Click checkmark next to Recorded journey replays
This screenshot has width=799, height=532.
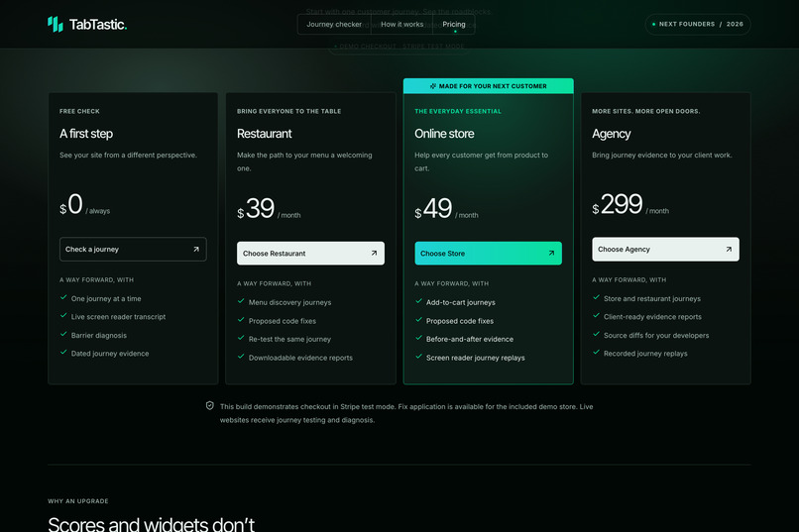pyautogui.click(x=596, y=353)
